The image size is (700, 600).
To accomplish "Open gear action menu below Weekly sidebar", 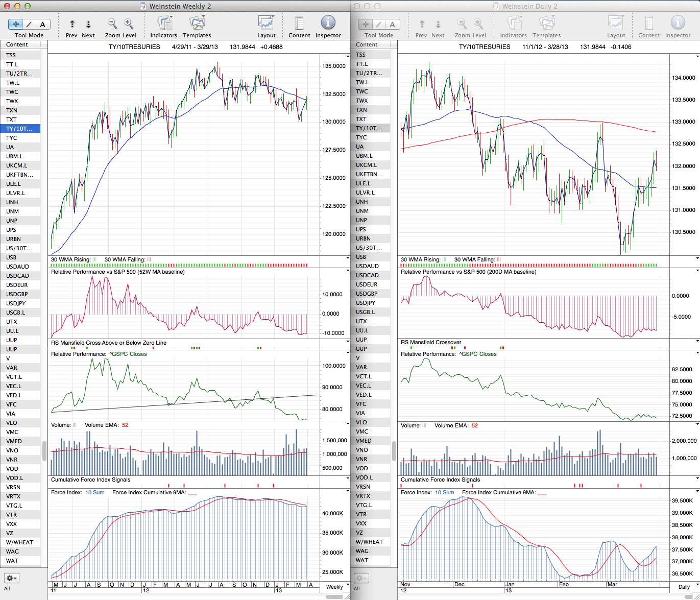I will (x=12, y=578).
